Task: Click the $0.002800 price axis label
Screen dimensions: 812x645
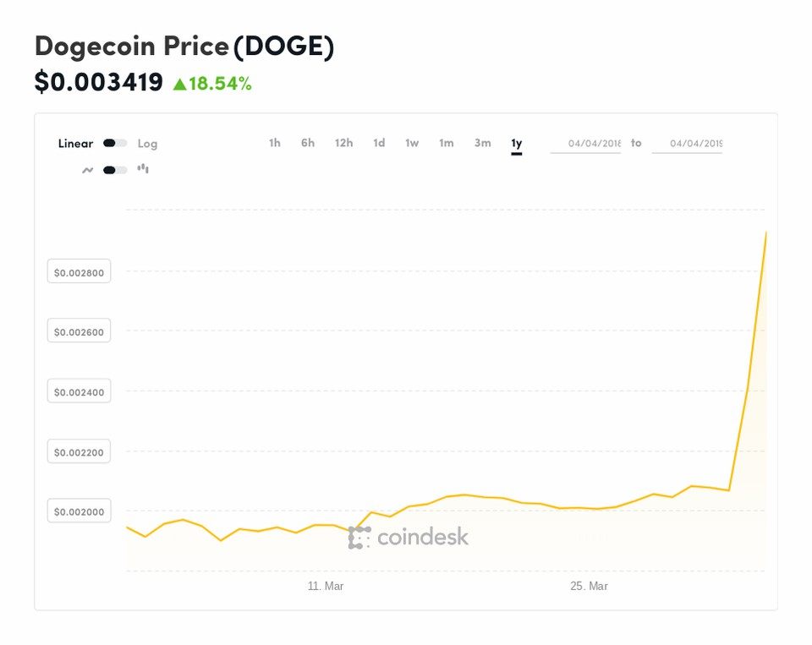Action: pos(79,272)
